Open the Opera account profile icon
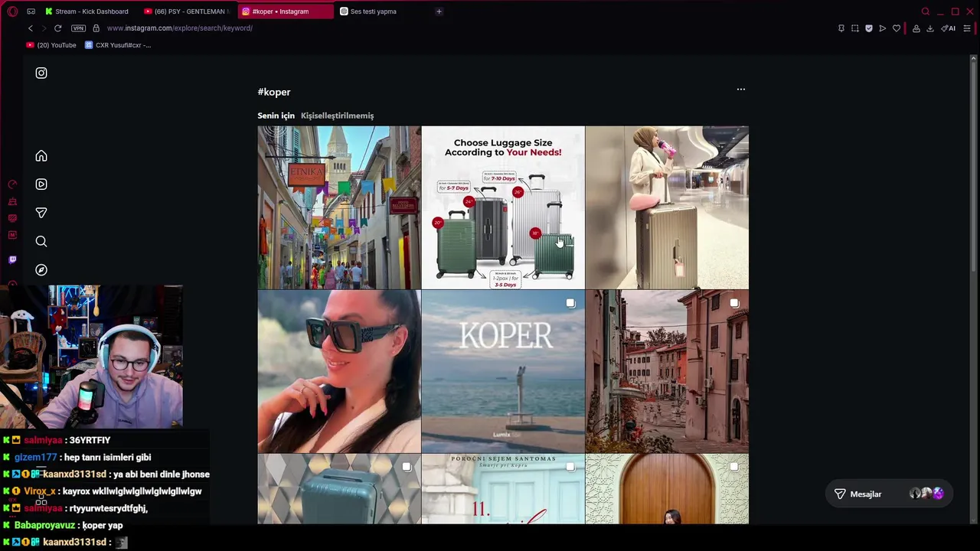Viewport: 980px width, 551px height. [x=916, y=28]
